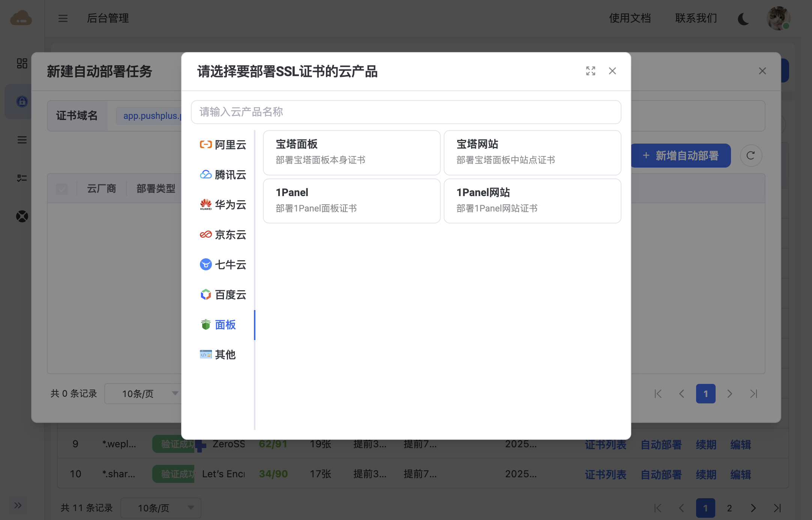
Task: Click the 34/90 value in row 10
Action: [x=273, y=474]
